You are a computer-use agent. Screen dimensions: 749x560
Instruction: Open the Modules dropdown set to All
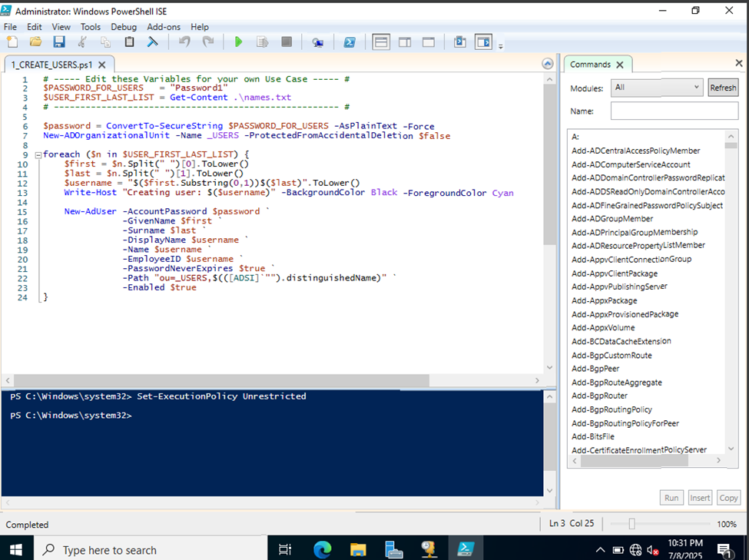pos(657,88)
